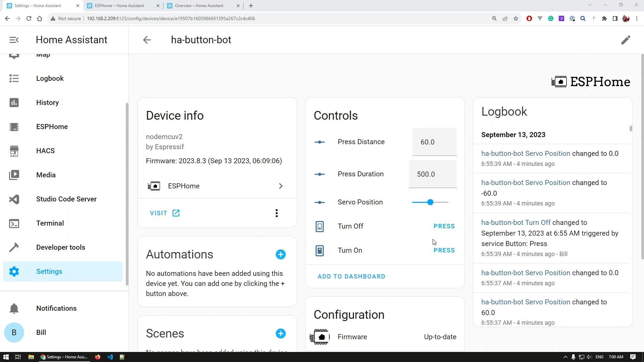This screenshot has height=362, width=644.
Task: Switch to the Overview browser tab
Action: [x=199, y=5]
